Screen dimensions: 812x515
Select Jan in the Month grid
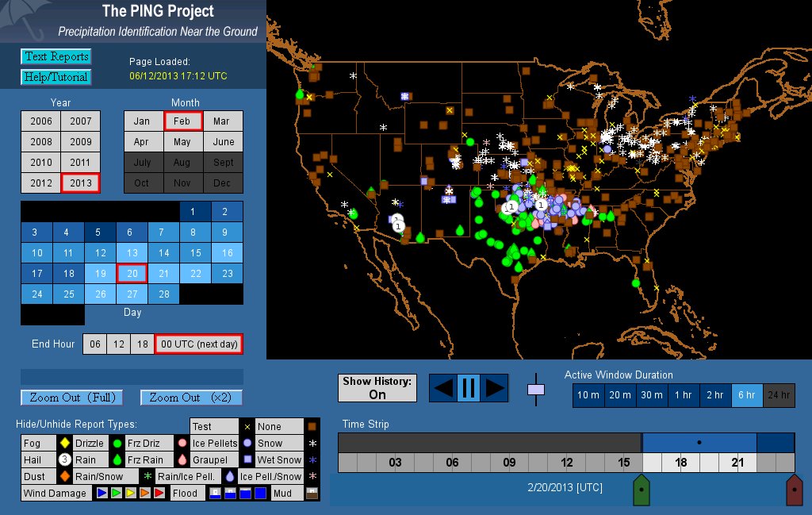click(x=142, y=121)
